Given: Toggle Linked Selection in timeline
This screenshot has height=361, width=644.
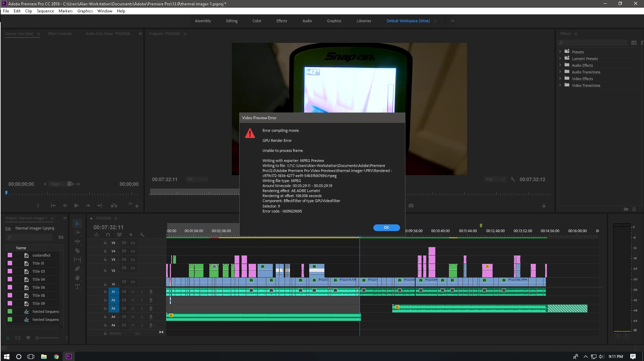Looking at the screenshot, I should pyautogui.click(x=119, y=235).
